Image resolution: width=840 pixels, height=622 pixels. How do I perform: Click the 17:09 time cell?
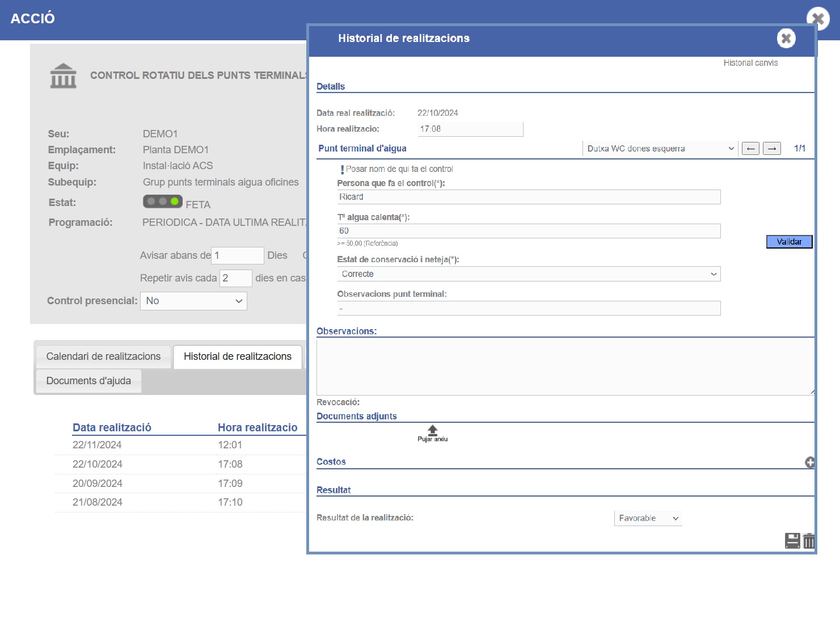230,484
